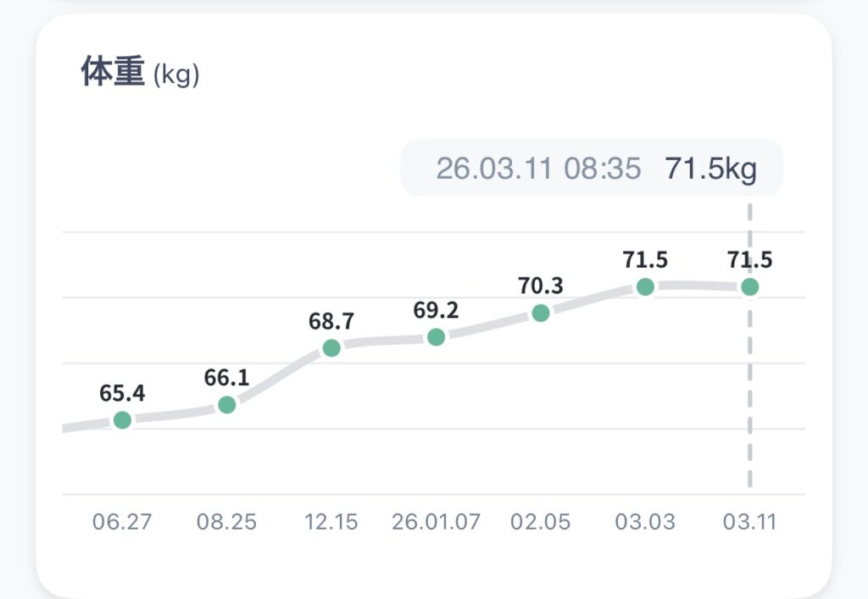Select the 08.25 date on the axis
The image size is (868, 599).
226,521
